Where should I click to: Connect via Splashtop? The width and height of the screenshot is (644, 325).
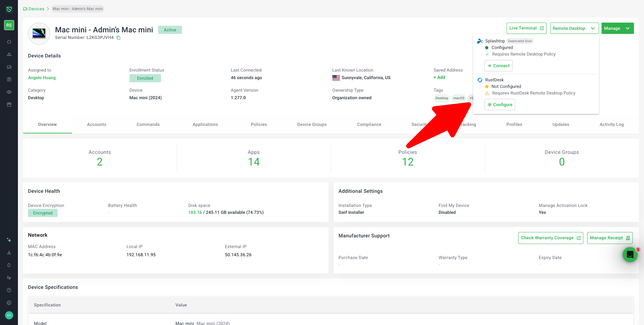click(498, 66)
